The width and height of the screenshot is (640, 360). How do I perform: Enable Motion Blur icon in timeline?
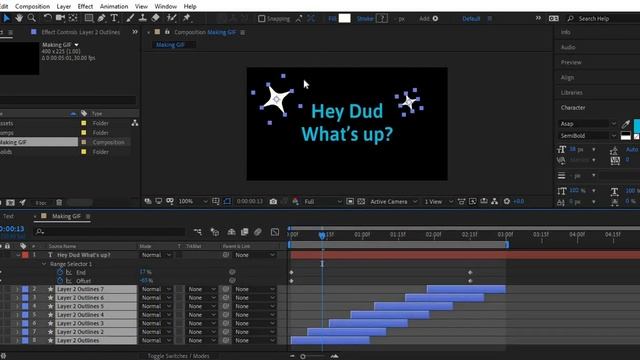(x=258, y=232)
